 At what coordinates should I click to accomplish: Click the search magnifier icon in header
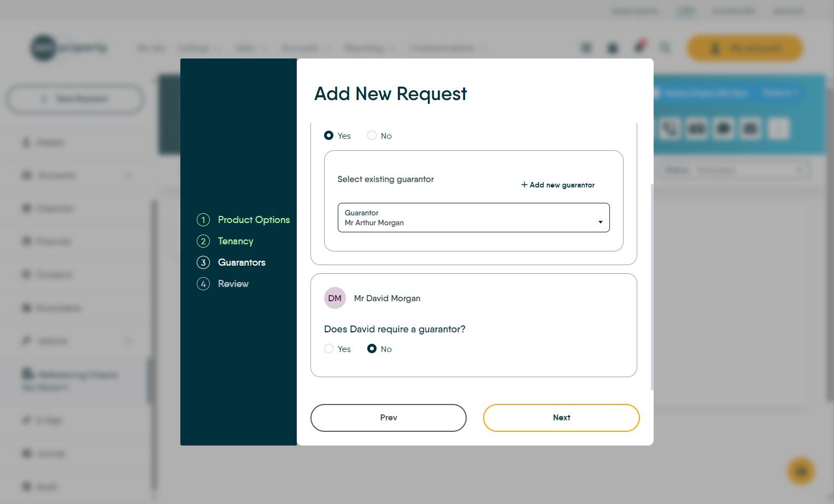665,48
